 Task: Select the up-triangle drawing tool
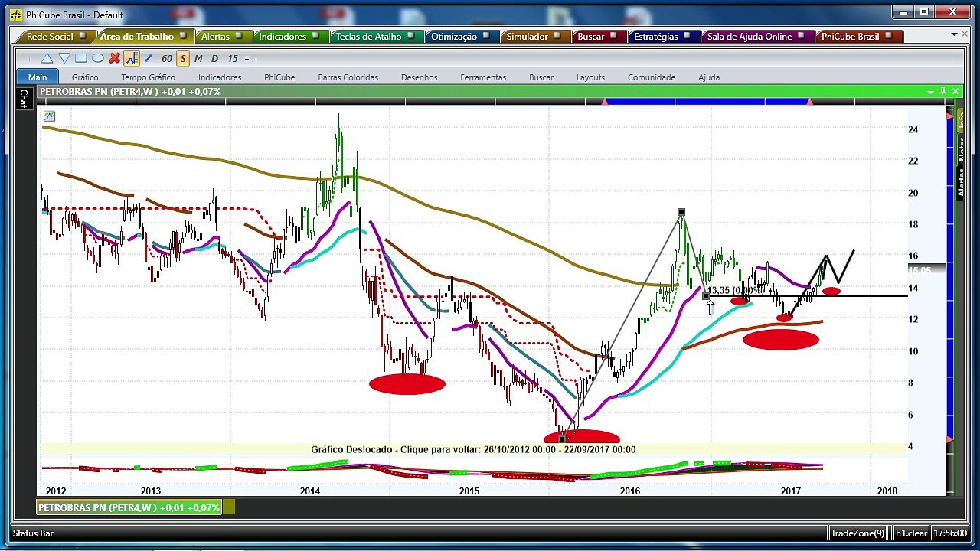coord(47,58)
